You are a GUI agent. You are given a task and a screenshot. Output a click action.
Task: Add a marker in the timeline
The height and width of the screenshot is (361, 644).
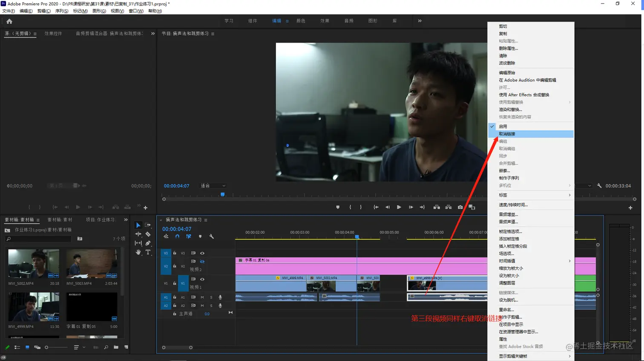(200, 237)
